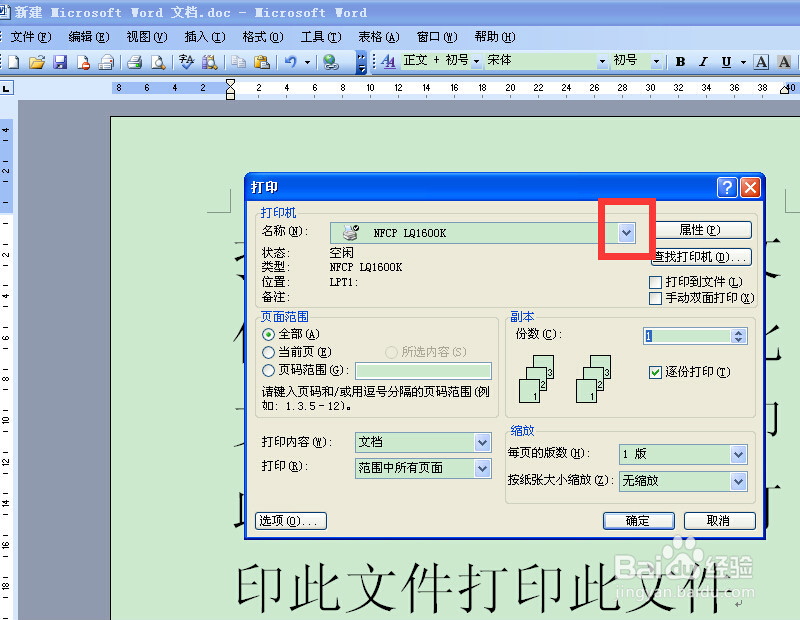Enable 手动双面打印 checkbox

(x=655, y=298)
